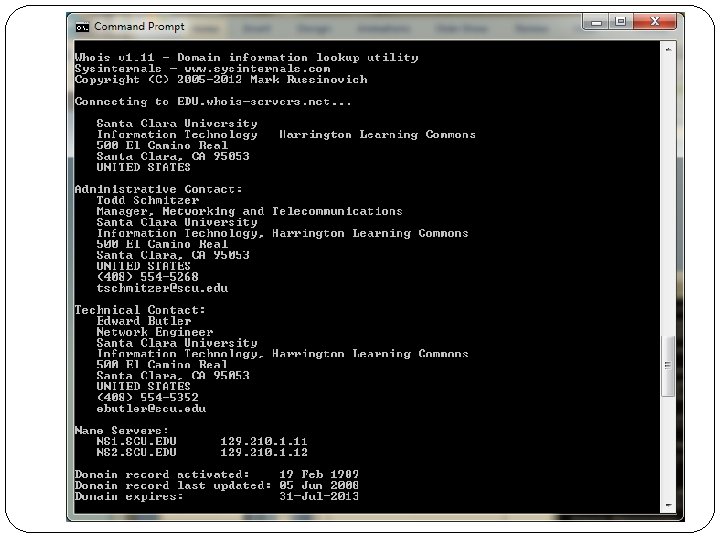This screenshot has height=540, width=720.
Task: Click the scrollbar down arrow
Action: coord(668,505)
